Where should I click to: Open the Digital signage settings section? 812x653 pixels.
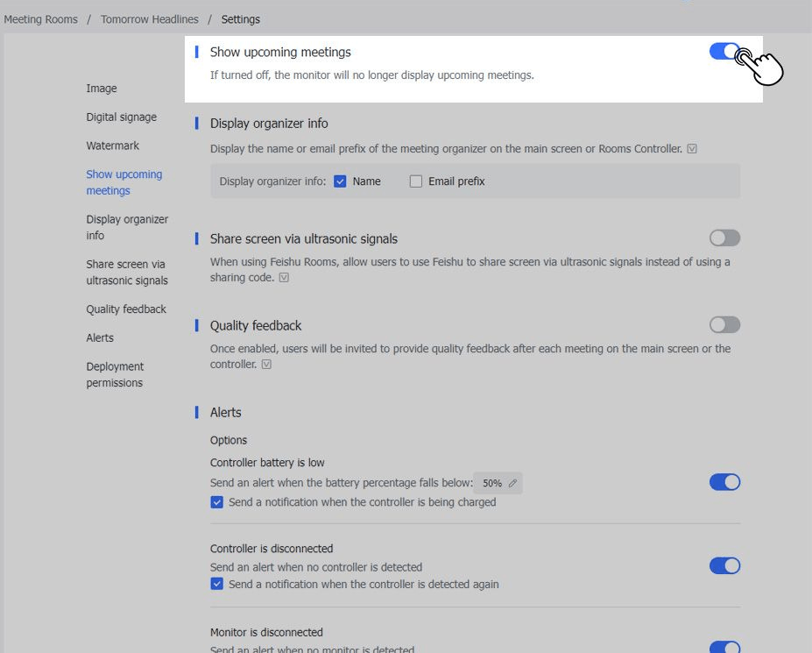pos(121,117)
